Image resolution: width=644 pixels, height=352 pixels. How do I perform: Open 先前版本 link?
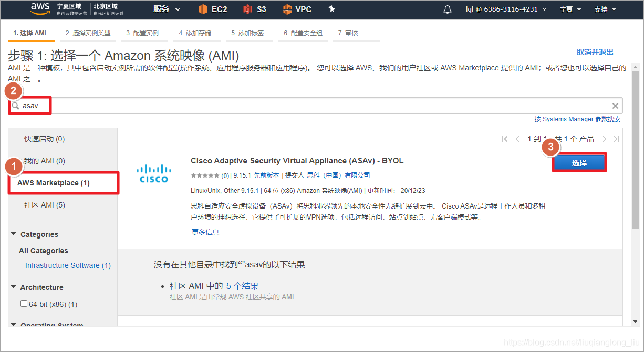coord(266,175)
